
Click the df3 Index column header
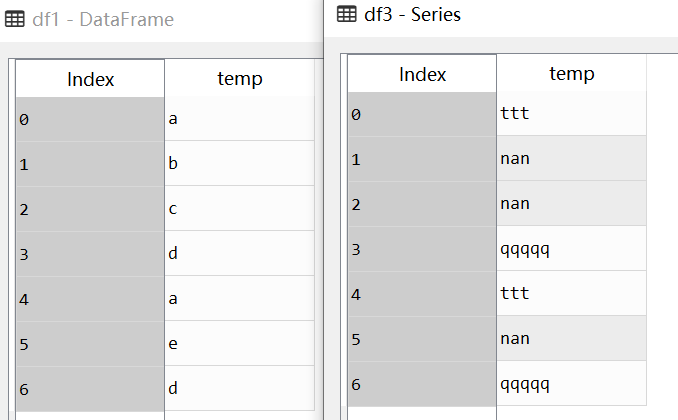point(422,74)
